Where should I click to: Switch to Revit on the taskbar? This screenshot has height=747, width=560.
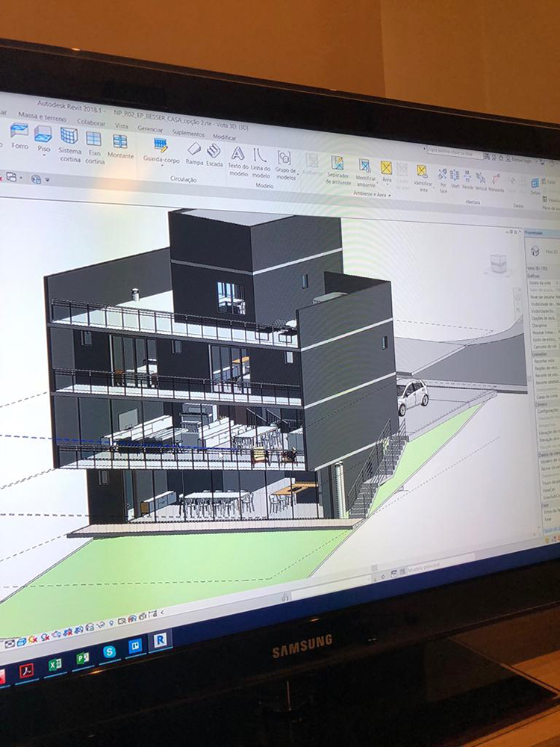(x=160, y=640)
